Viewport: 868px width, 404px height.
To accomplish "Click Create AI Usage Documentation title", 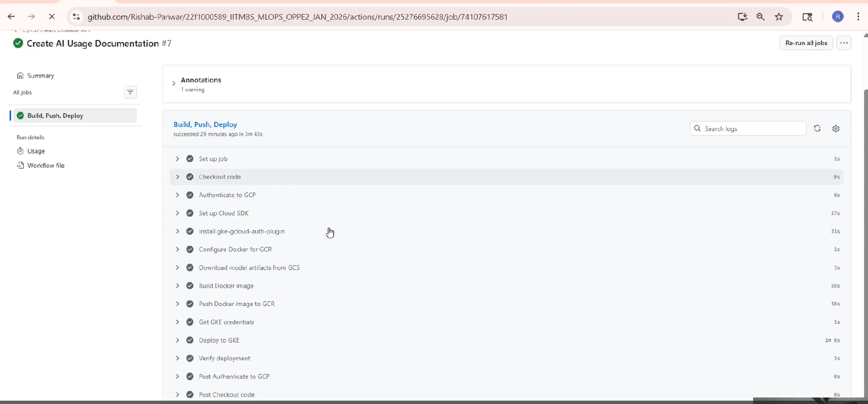I will pos(93,43).
